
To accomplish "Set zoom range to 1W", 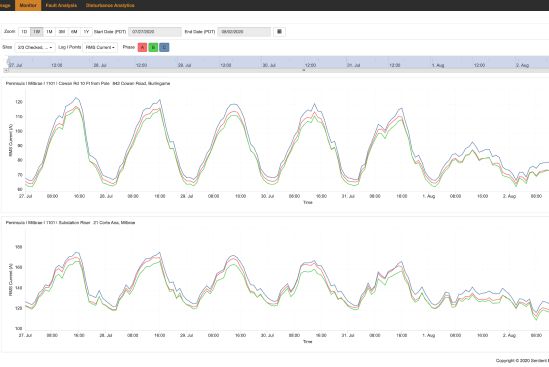I will tap(37, 32).
